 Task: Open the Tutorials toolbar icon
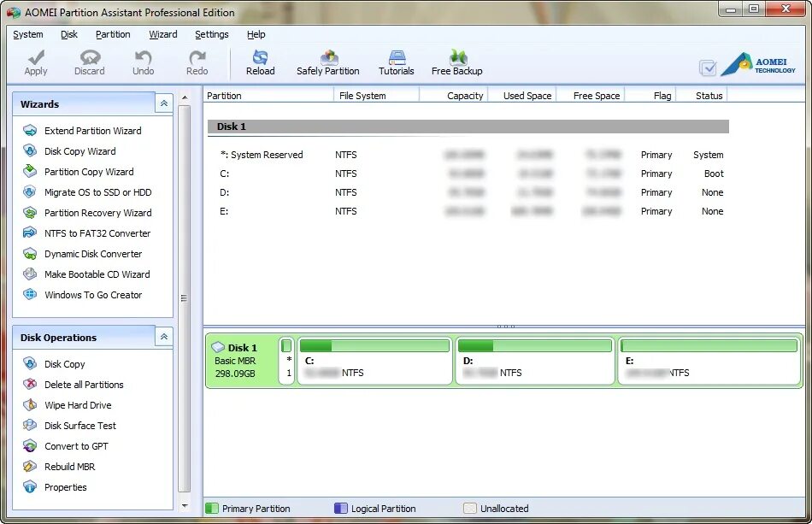point(397,57)
